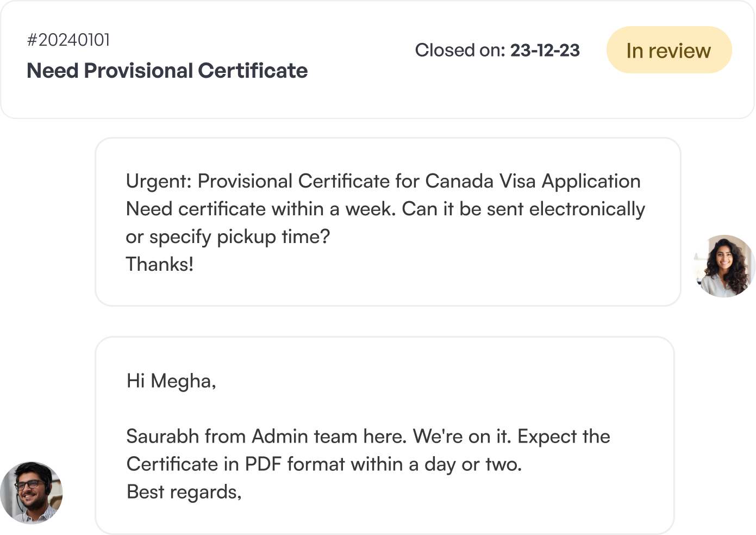Click the Thanks! sign-off text
Screen dimensions: 756x535
(160, 264)
